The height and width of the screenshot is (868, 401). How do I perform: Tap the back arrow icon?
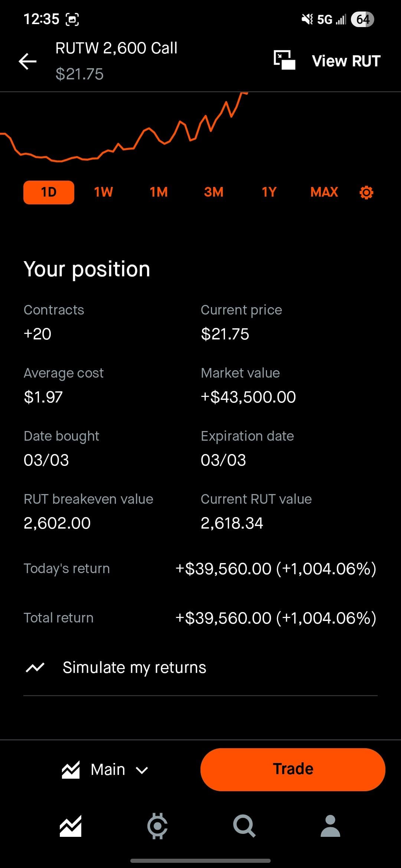click(28, 61)
